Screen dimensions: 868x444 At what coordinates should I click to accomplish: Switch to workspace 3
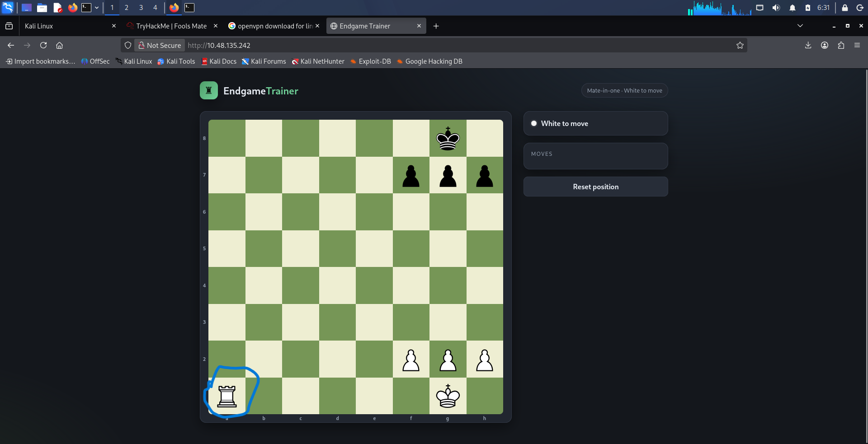(x=141, y=8)
